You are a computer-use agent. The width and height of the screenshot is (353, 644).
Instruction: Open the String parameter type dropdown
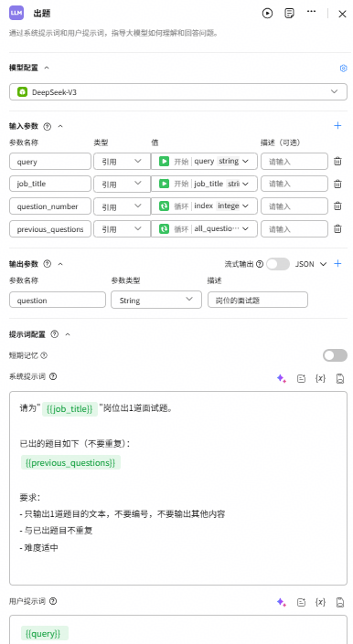[x=156, y=300]
